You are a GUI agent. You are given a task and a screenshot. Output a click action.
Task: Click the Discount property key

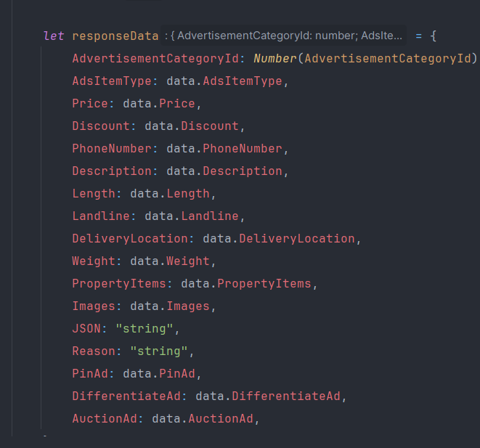pos(101,126)
